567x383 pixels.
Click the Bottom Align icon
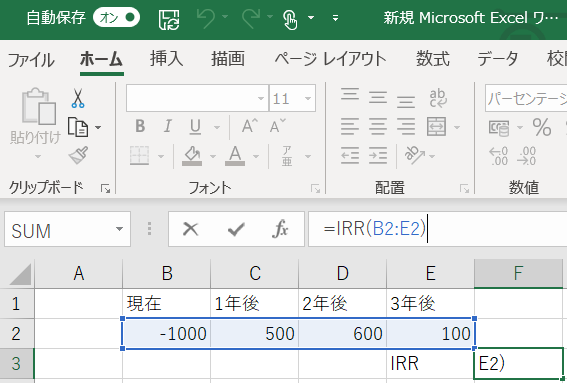406,102
